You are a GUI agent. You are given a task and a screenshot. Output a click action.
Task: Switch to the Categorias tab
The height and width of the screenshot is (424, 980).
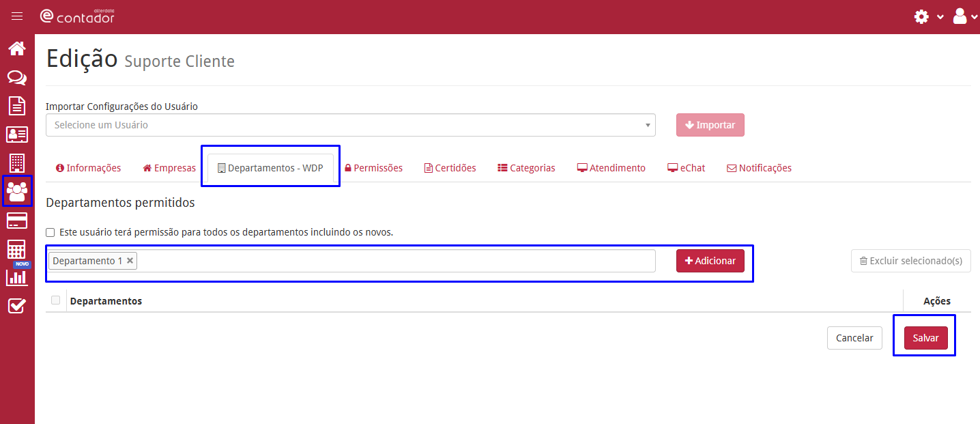(x=526, y=168)
